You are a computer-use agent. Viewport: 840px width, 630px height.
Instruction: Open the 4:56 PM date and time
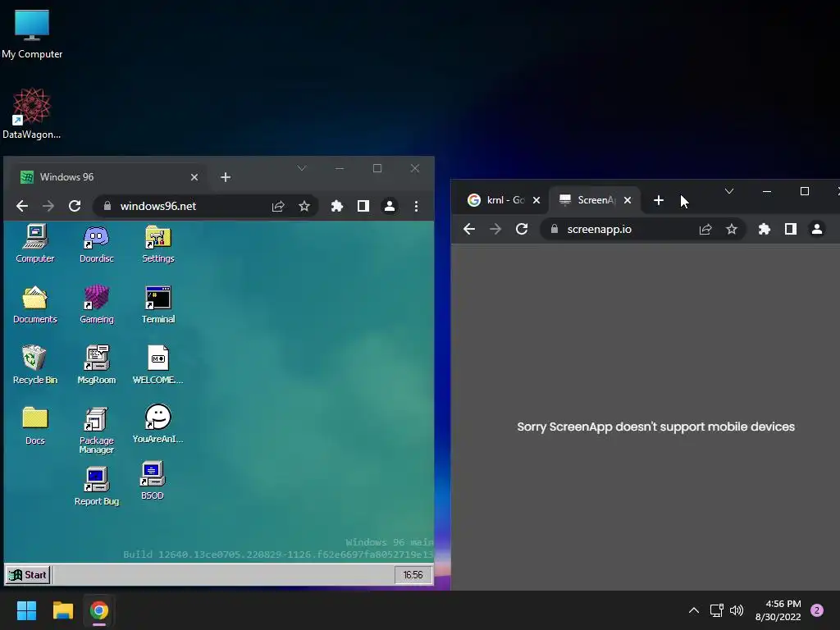coord(778,610)
